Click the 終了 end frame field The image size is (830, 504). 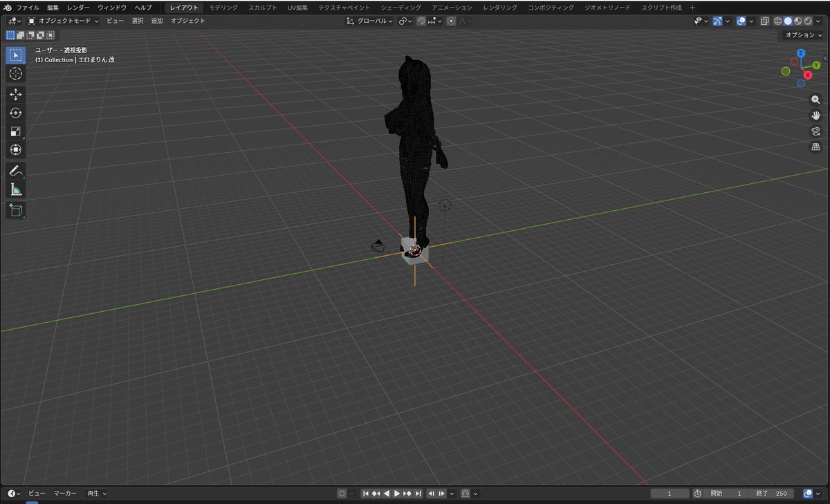tap(771, 494)
